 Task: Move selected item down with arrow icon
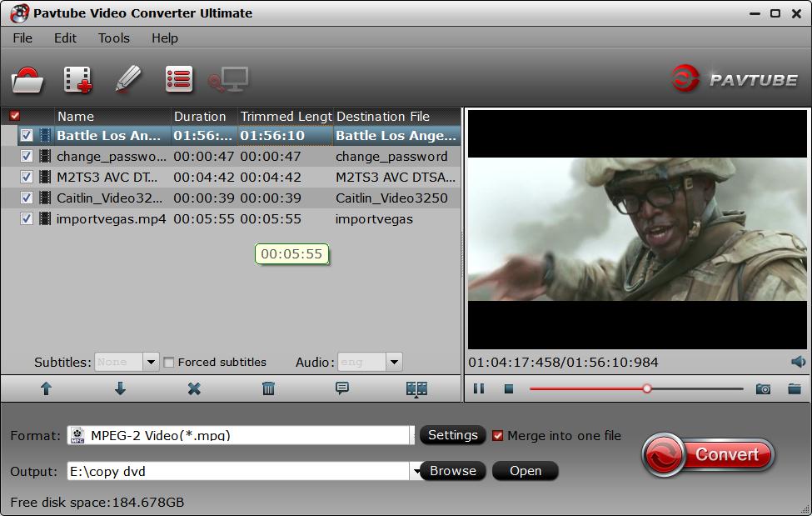pos(120,388)
